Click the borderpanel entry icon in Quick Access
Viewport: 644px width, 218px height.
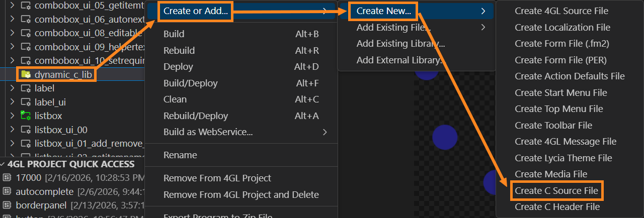coord(7,205)
